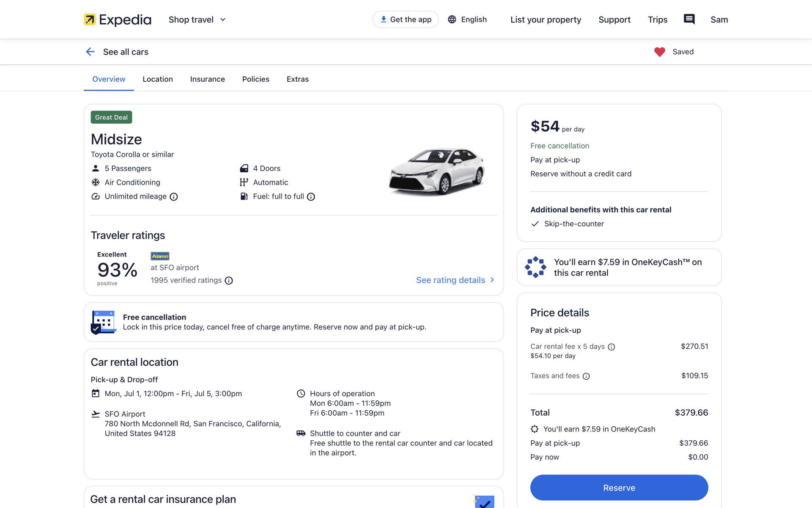Click the gearshift Automatic icon

(x=244, y=182)
